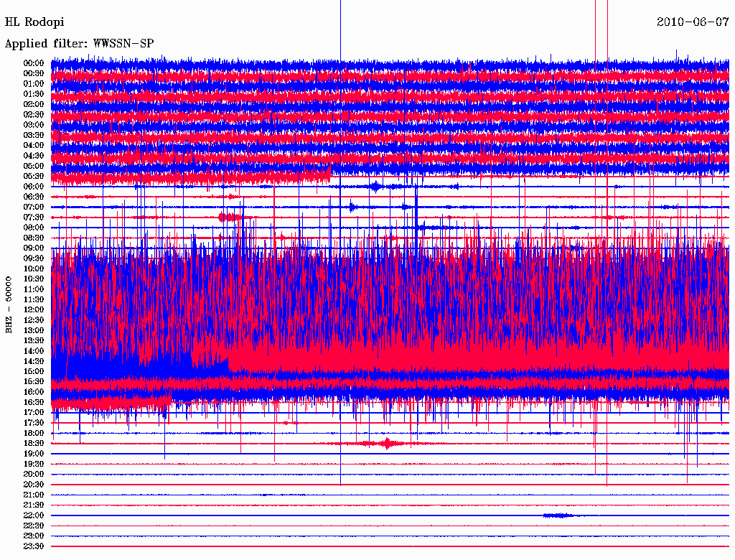
Task: Select the 00:30 time label
Action: (x=34, y=74)
